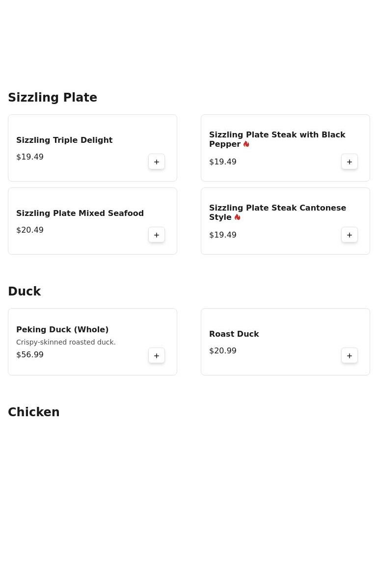Add Sizzling Plate Mixed Seafood to cart

tap(157, 235)
